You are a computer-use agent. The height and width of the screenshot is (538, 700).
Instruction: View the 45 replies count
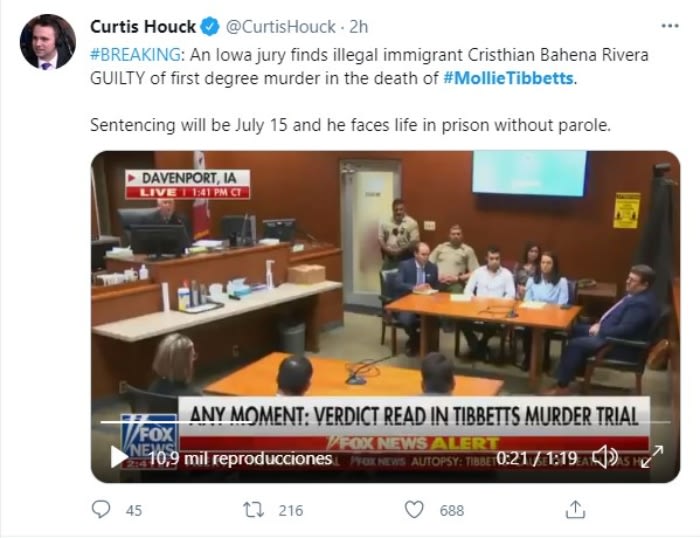134,510
